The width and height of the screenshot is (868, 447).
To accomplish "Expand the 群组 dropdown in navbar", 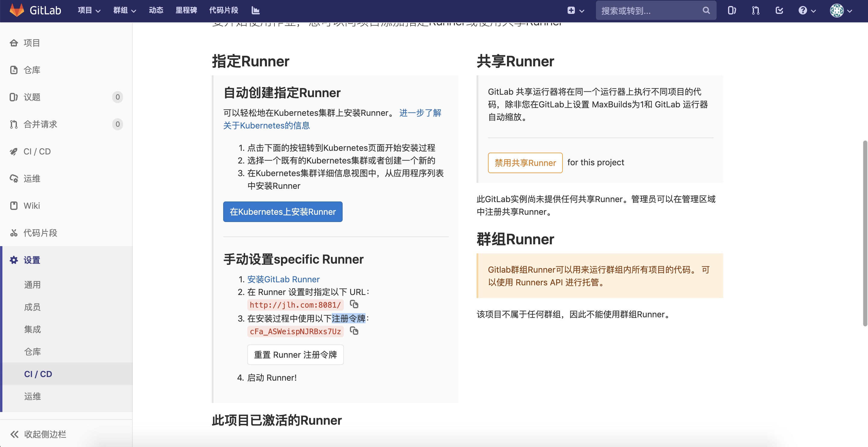I will click(124, 10).
